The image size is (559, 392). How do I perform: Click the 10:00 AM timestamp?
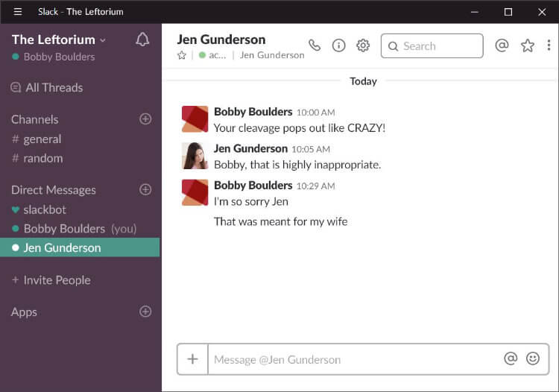tap(315, 113)
